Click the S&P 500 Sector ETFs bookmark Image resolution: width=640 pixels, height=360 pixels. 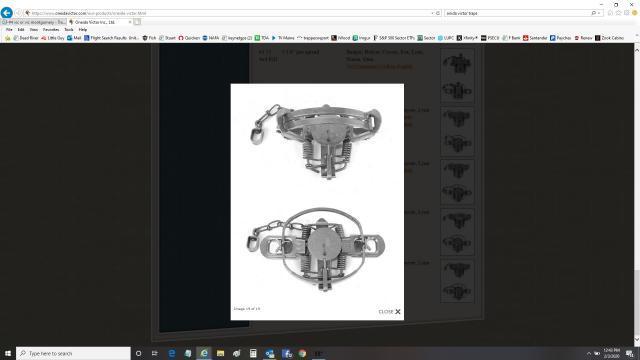tap(394, 38)
